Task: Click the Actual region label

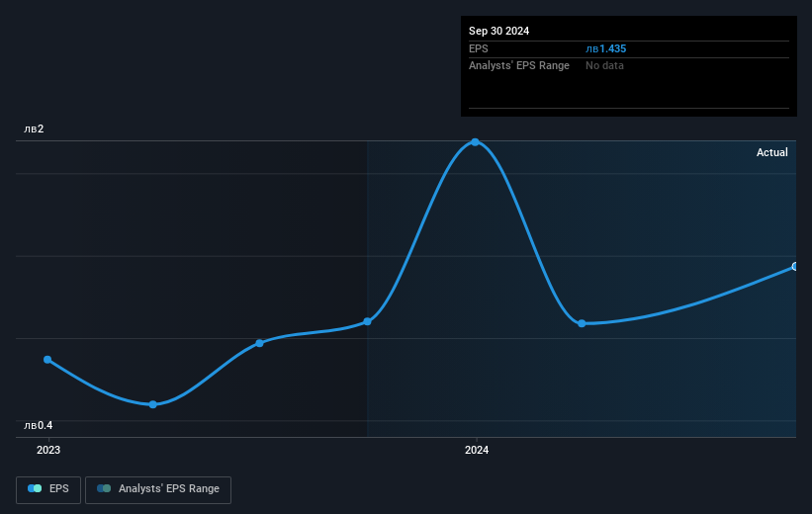Action: (x=772, y=152)
